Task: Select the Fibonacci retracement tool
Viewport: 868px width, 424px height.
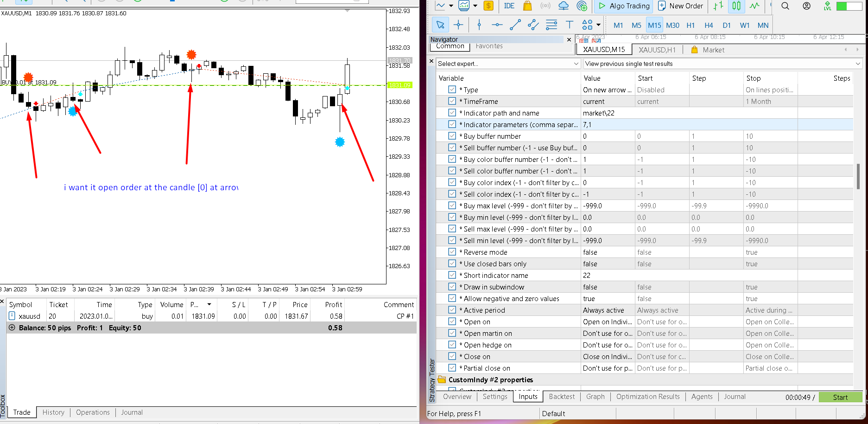Action: pos(551,25)
